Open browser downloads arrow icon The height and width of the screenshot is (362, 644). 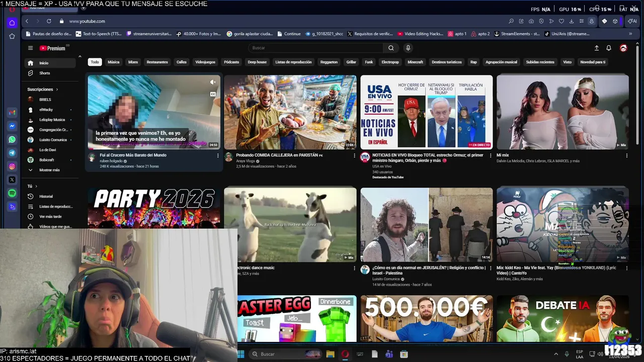coord(572,21)
